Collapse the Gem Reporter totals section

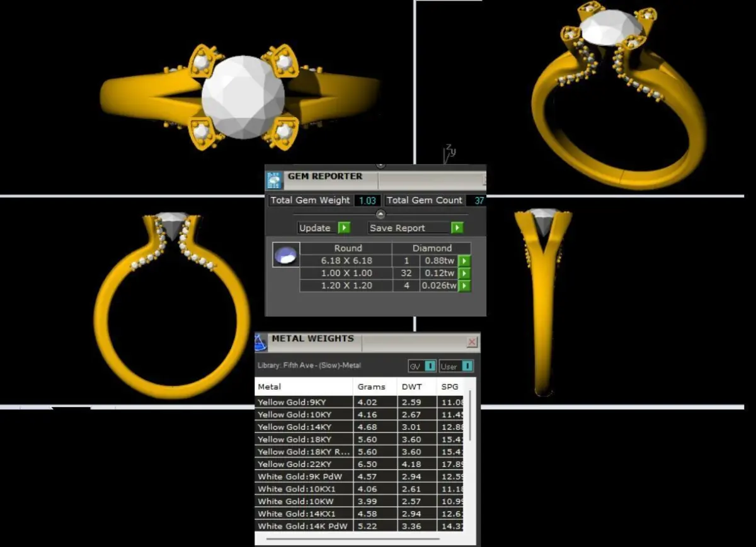coord(381,214)
